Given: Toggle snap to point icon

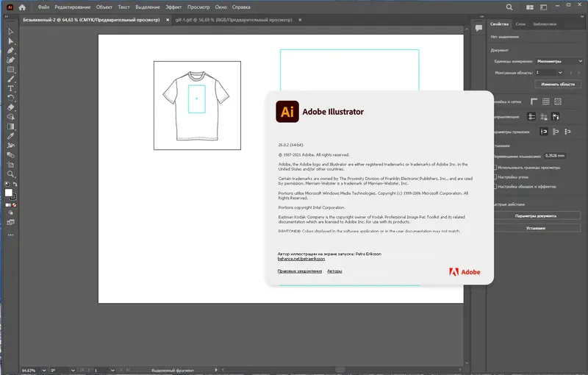Looking at the screenshot, I should [x=544, y=132].
